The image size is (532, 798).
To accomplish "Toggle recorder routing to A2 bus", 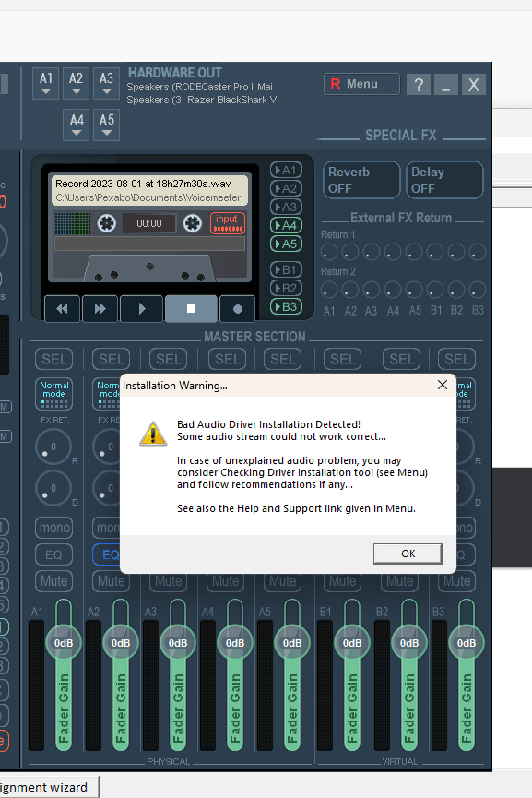I will pos(287,189).
